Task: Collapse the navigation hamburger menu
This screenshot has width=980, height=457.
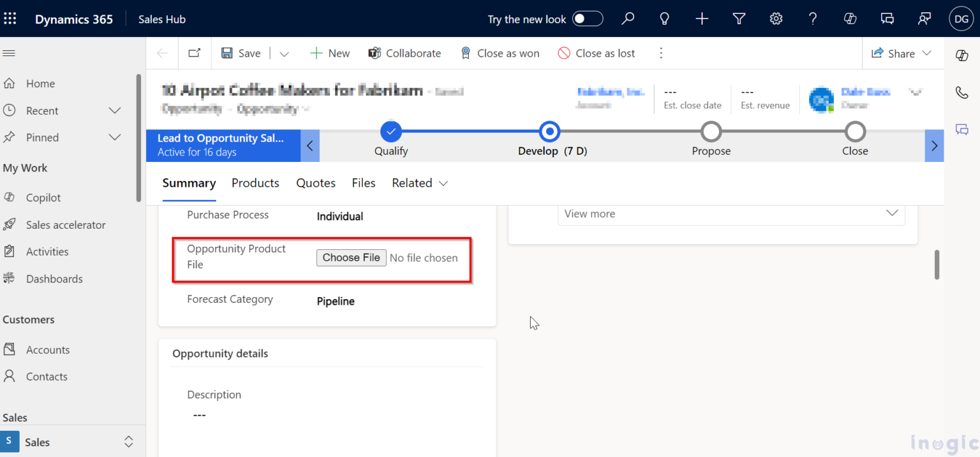Action: (9, 54)
